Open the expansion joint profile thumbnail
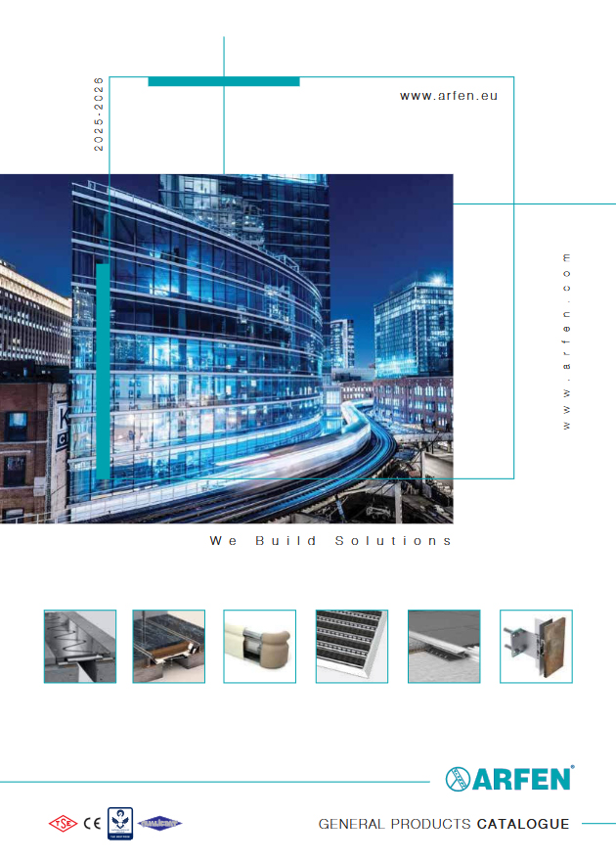Viewport: 616px width, 861px height. point(80,647)
